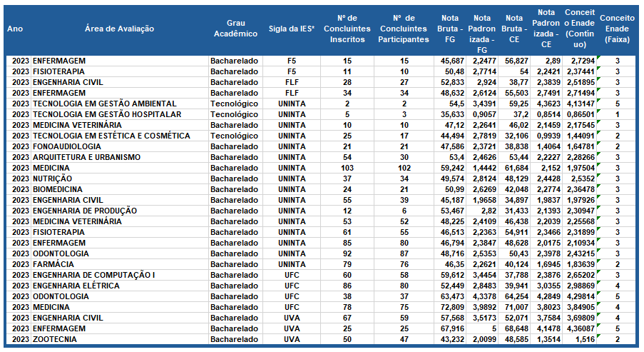Select the Nota Padronizada FG value '2,924'

point(486,82)
